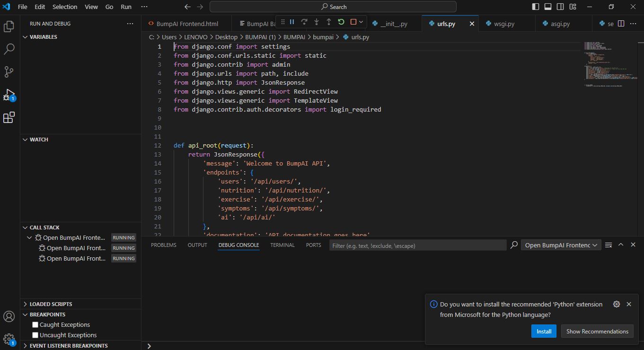Pause the debug session
644x350 pixels.
coord(292,22)
